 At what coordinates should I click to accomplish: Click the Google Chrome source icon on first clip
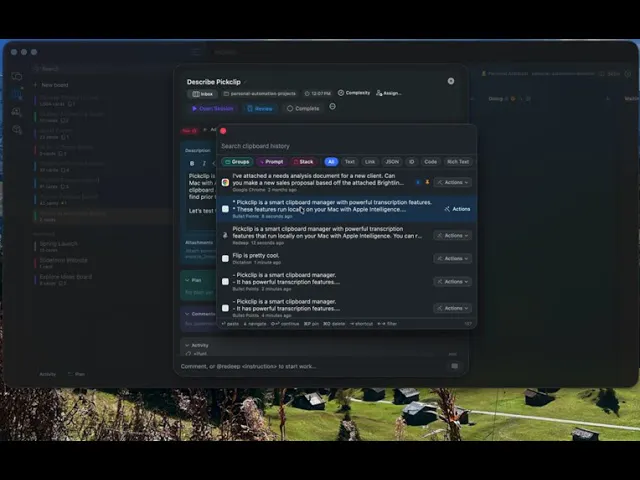[225, 182]
